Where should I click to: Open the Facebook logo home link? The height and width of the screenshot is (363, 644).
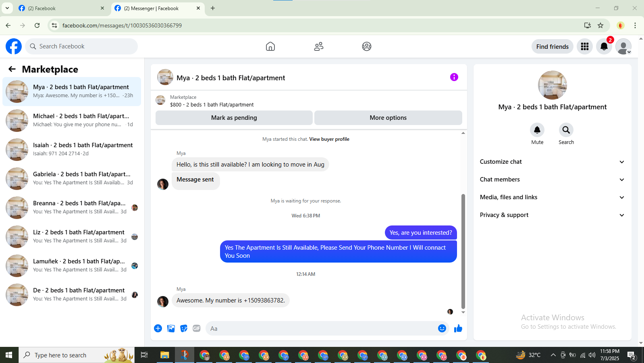pos(14,46)
